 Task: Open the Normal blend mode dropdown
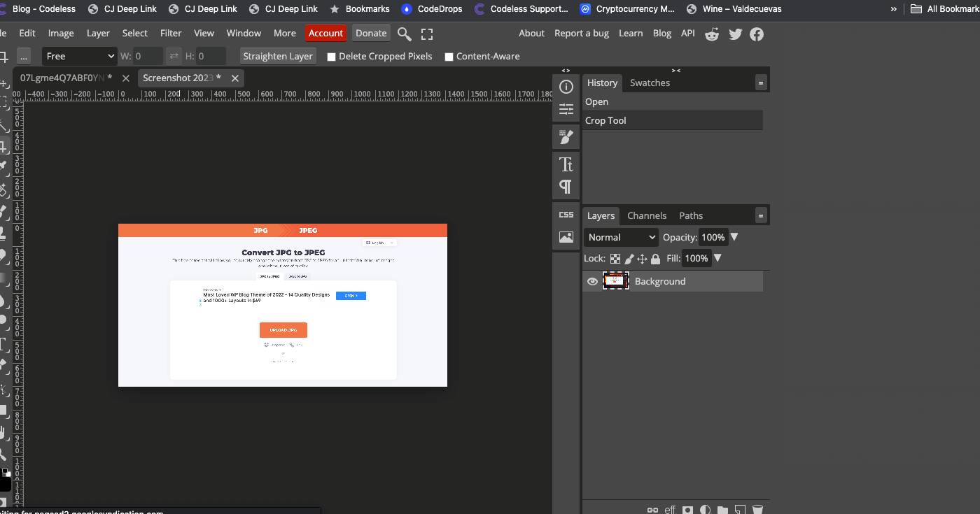621,237
